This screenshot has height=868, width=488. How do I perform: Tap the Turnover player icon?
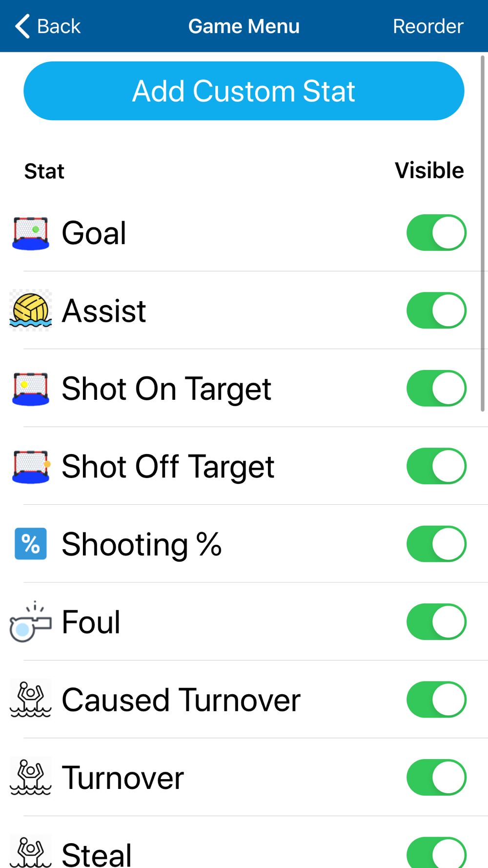(x=30, y=777)
